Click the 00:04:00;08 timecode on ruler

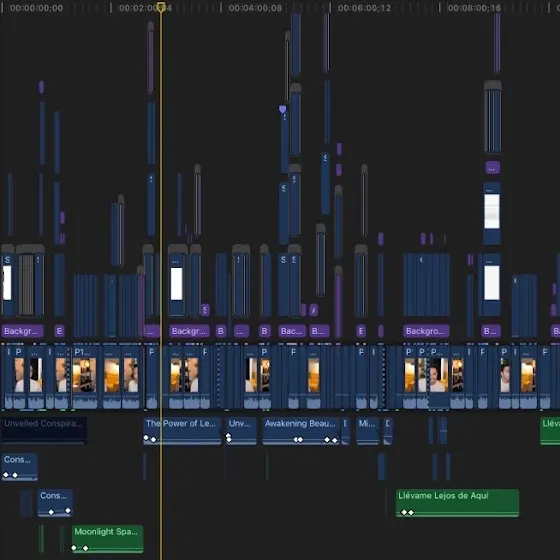tap(255, 8)
